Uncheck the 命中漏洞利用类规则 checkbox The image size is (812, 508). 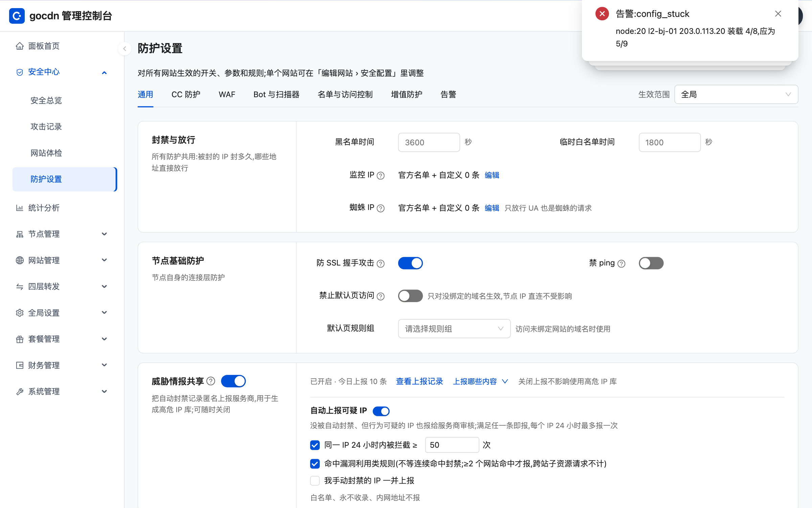(315, 464)
